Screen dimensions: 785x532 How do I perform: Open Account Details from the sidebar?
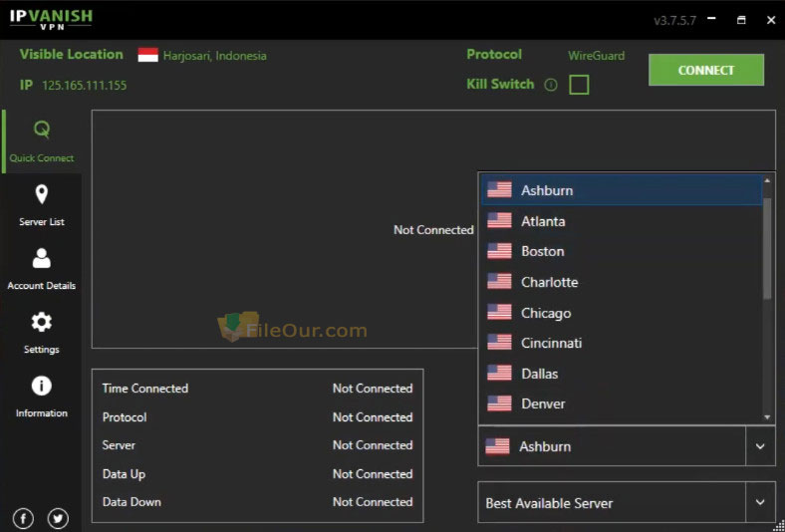pos(42,269)
